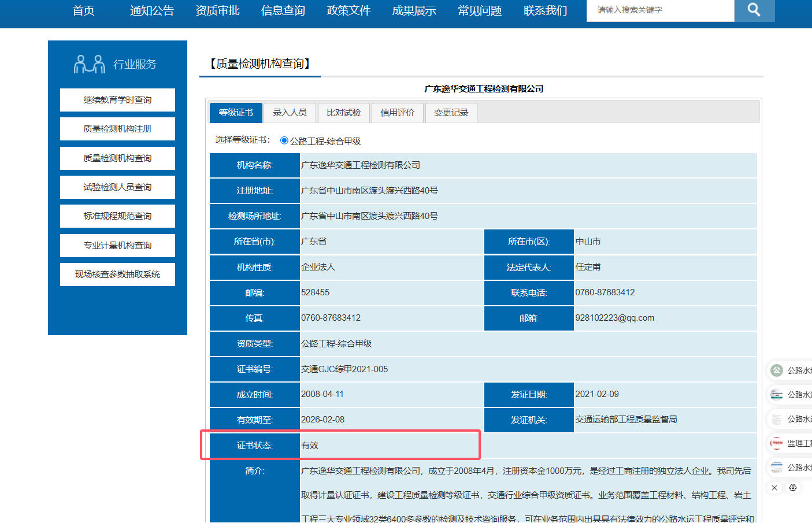View the 信用评价 tab
This screenshot has height=523, width=812.
pos(397,113)
